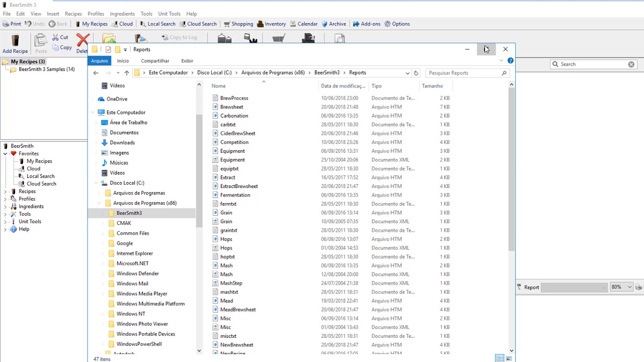Open Local Search toolbar item
Screen dimensions: 644x362
[157, 24]
